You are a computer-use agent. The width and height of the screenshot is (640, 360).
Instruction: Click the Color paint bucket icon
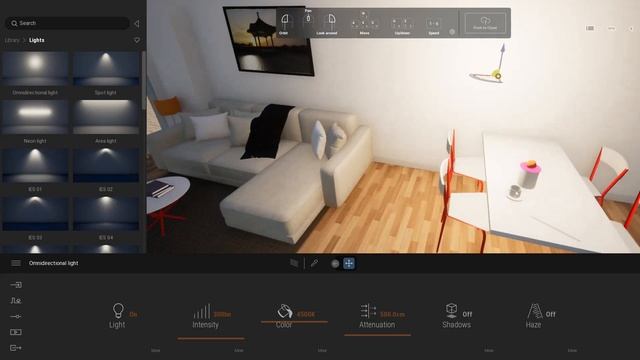pos(284,311)
